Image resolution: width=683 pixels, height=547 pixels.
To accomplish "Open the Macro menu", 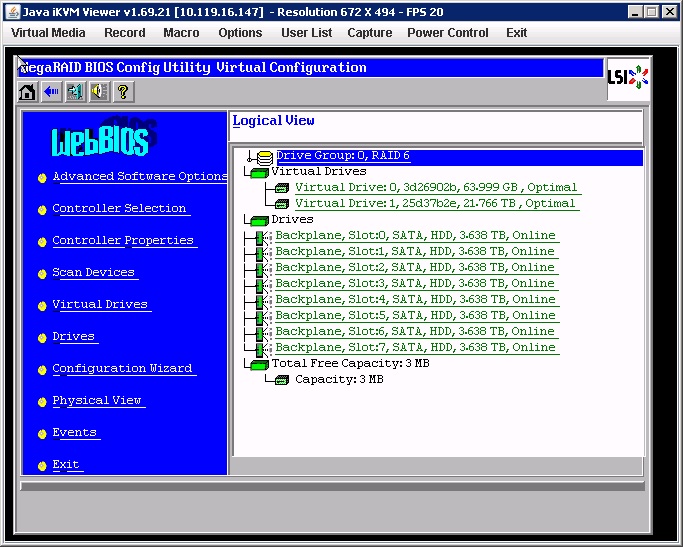I will (181, 33).
